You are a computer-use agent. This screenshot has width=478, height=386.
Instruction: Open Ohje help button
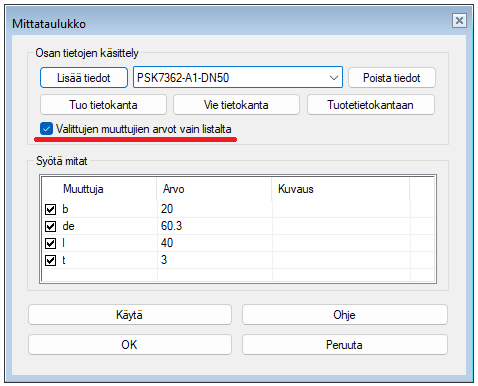click(344, 315)
